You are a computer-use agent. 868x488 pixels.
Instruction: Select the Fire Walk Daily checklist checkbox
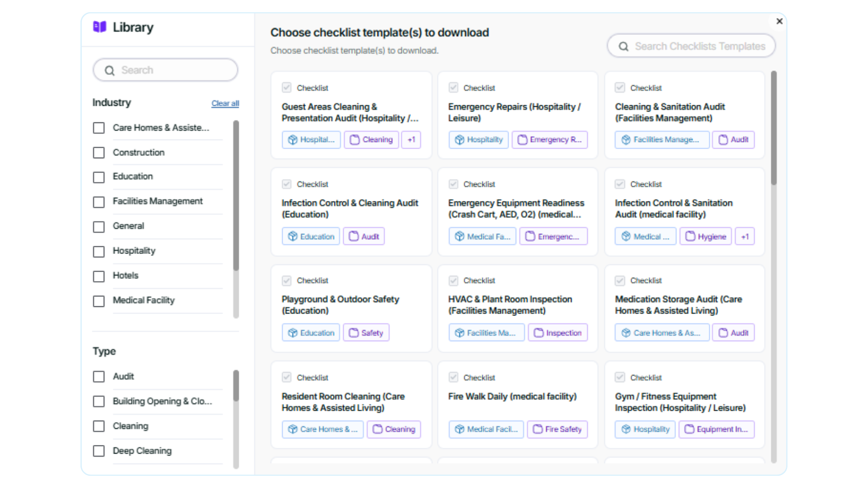(x=453, y=377)
